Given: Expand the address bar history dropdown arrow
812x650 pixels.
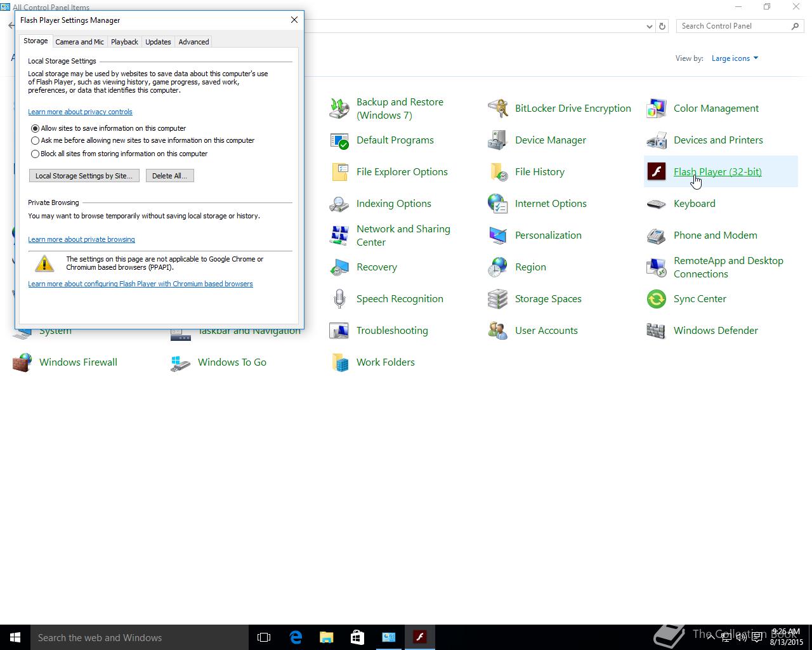Looking at the screenshot, I should [x=649, y=27].
